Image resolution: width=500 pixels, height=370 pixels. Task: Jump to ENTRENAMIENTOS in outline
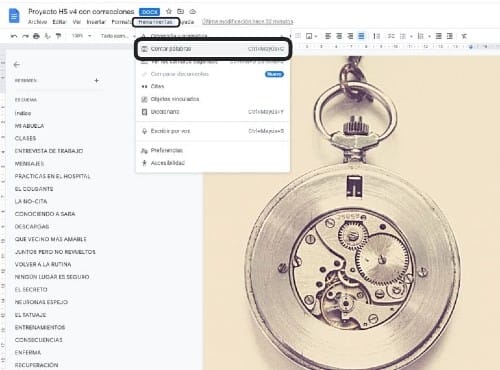tap(40, 327)
